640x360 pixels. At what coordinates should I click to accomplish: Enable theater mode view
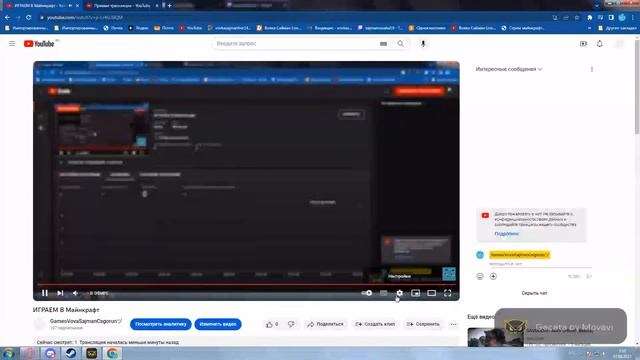pos(431,293)
